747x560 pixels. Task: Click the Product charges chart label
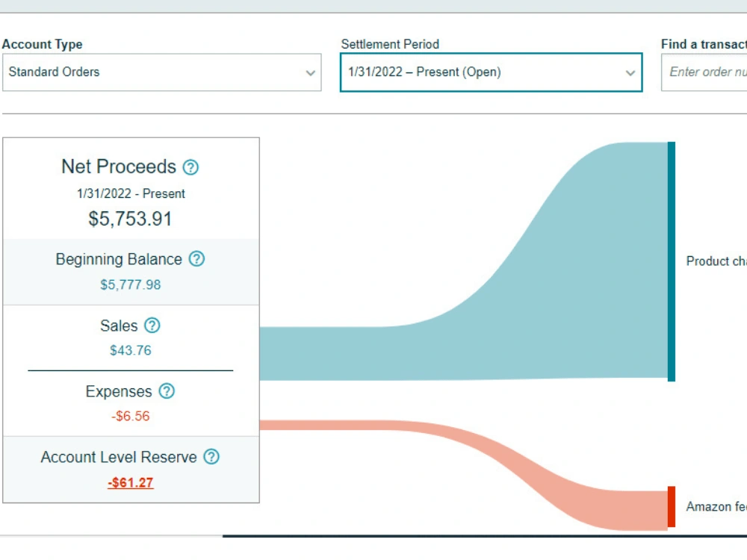click(716, 261)
